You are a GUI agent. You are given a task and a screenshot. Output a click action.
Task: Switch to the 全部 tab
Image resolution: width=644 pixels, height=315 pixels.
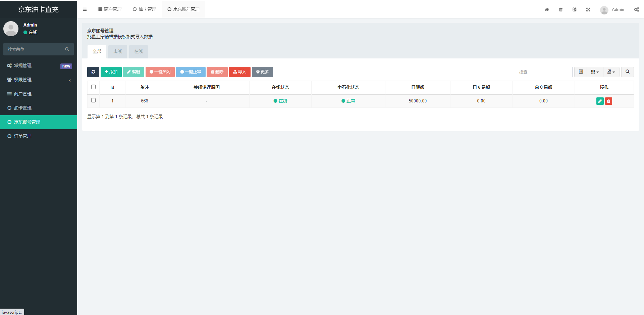tap(97, 51)
